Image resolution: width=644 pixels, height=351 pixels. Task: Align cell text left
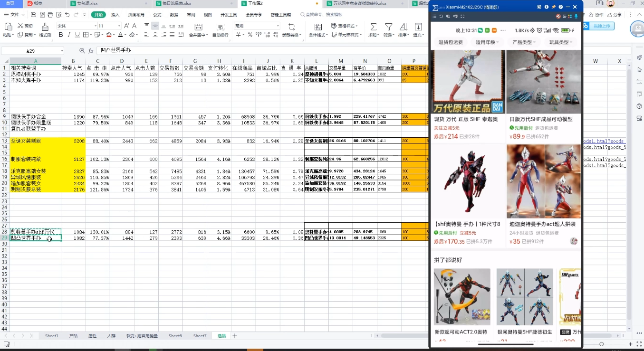[x=147, y=35]
